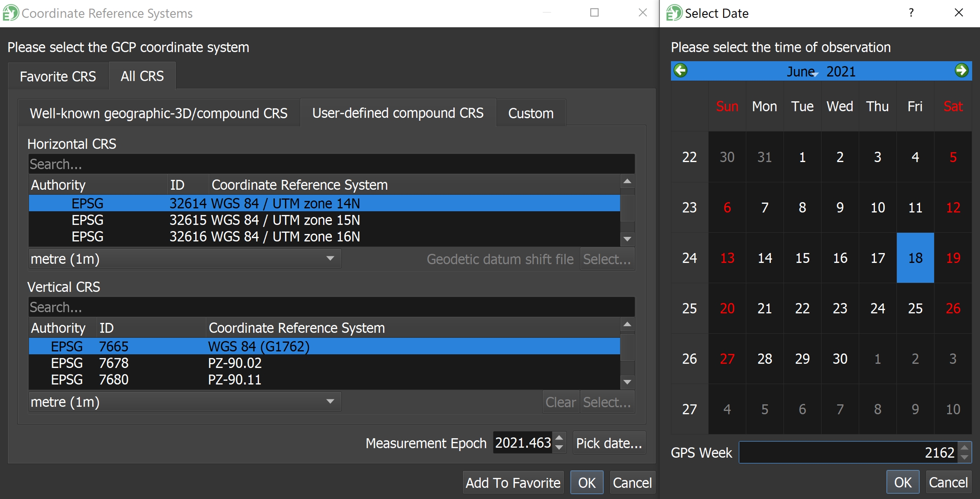Click vertical list Coordinate Reference System header
Viewport: 980px width, 499px height.
point(413,328)
